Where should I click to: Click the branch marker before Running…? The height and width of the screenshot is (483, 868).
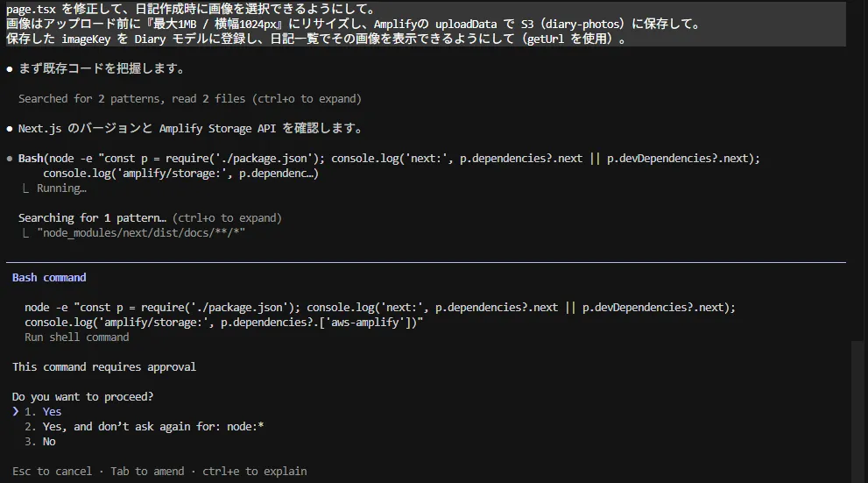click(27, 188)
